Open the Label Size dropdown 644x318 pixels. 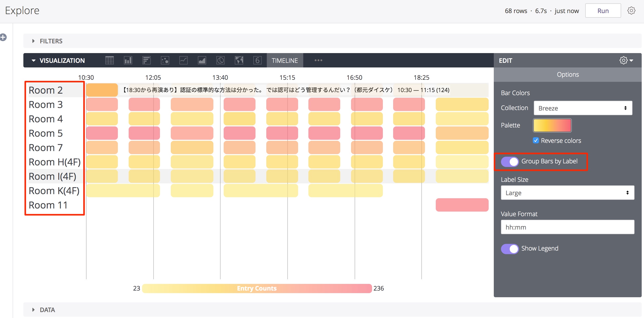(x=567, y=193)
